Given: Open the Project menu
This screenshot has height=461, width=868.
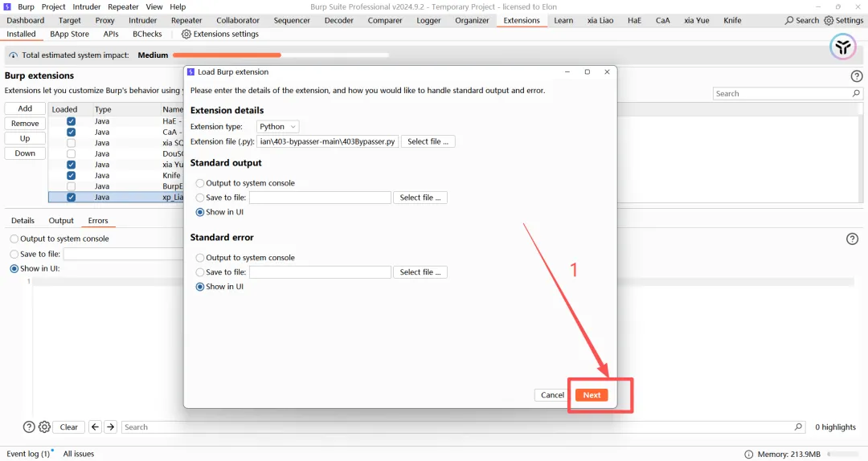Looking at the screenshot, I should point(54,6).
